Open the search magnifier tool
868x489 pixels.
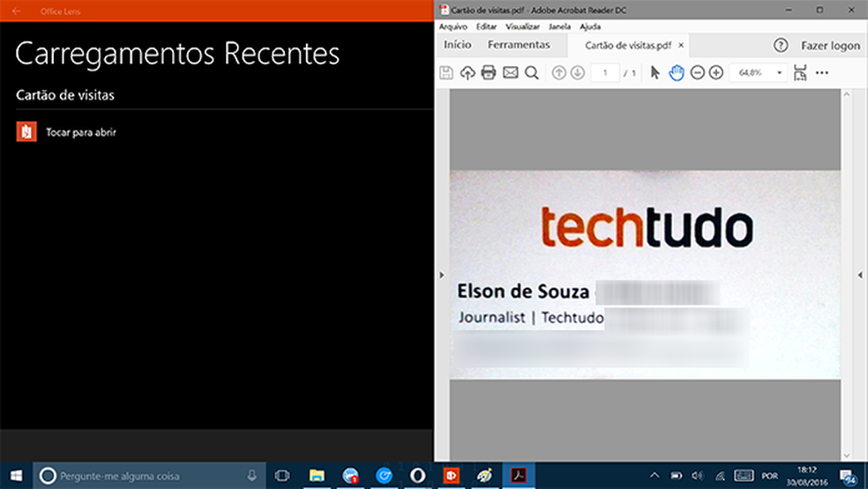pos(531,72)
